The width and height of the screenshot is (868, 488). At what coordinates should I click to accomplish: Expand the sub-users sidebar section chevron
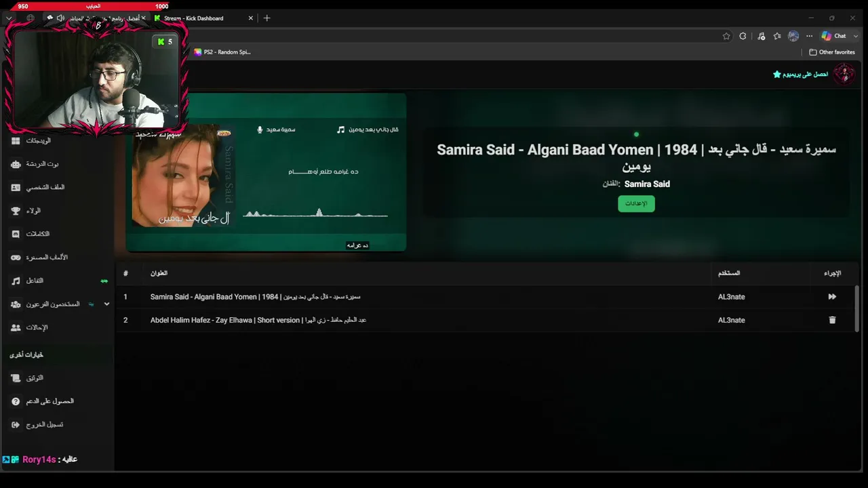(106, 304)
